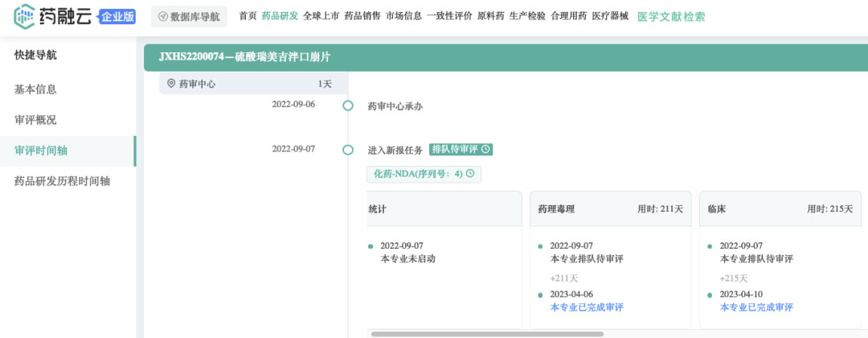Click the clock icon in 排队待审评 badge
Screen dimensions: 868x338
[x=485, y=150]
